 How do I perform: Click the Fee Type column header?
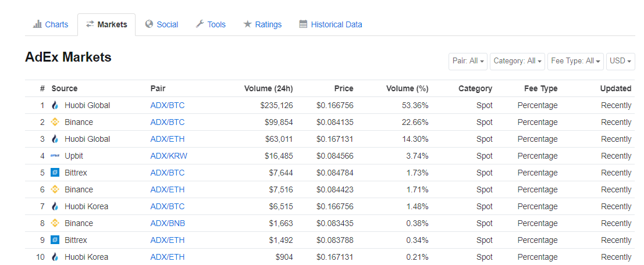pyautogui.click(x=541, y=88)
